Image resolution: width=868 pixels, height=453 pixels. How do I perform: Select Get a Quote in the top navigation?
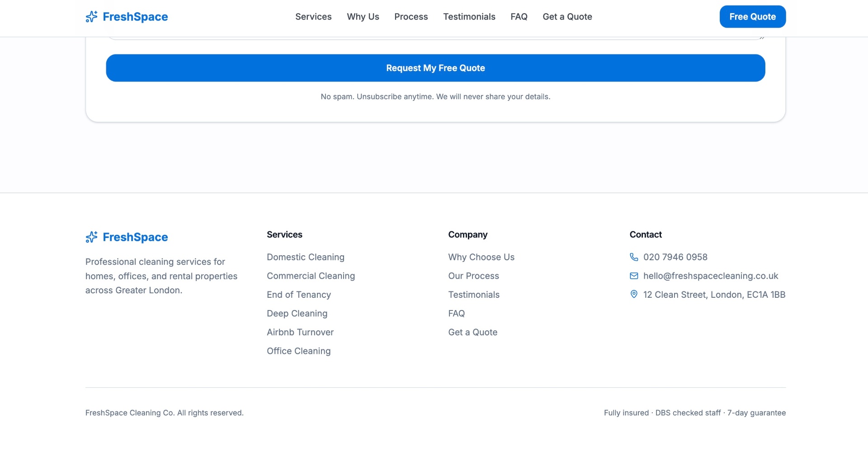(x=567, y=17)
